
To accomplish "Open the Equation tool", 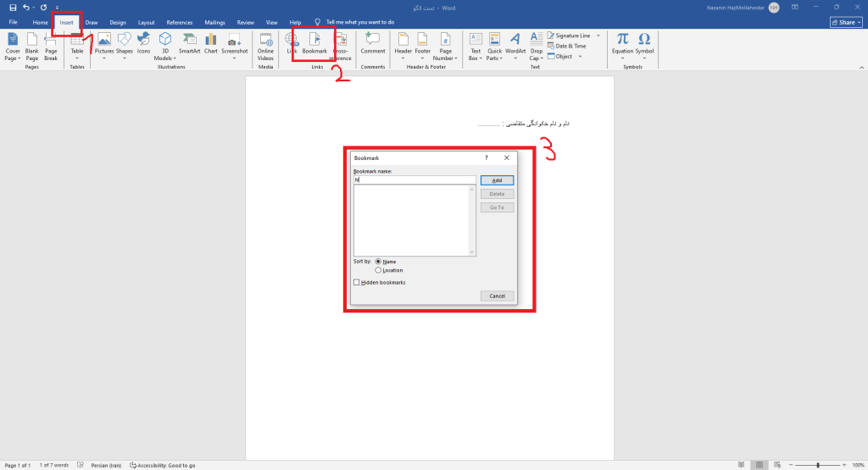I will [x=622, y=42].
